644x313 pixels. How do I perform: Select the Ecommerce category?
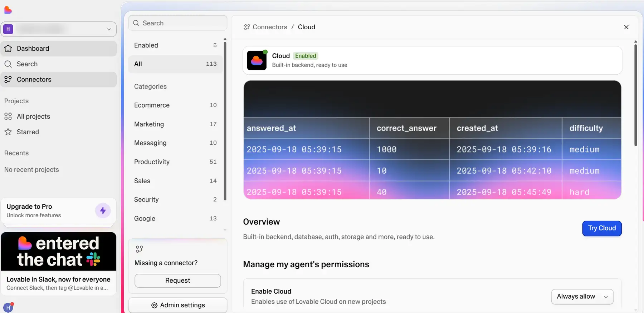pyautogui.click(x=175, y=105)
